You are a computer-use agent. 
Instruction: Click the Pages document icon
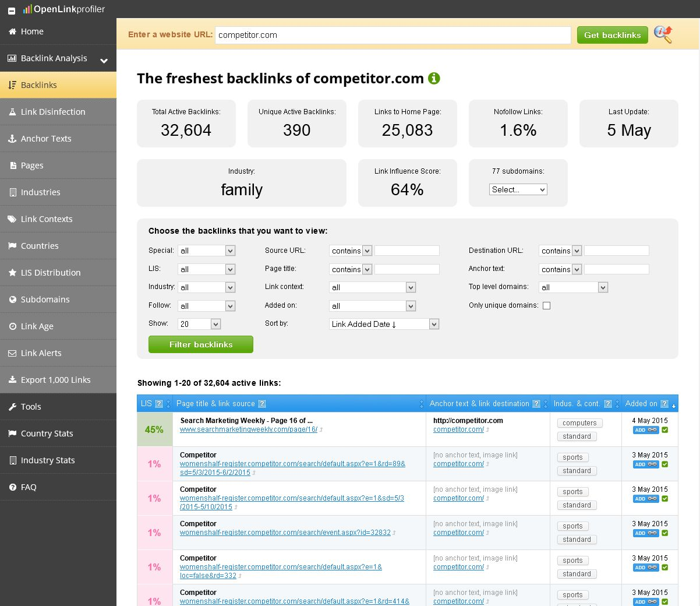pos(12,165)
